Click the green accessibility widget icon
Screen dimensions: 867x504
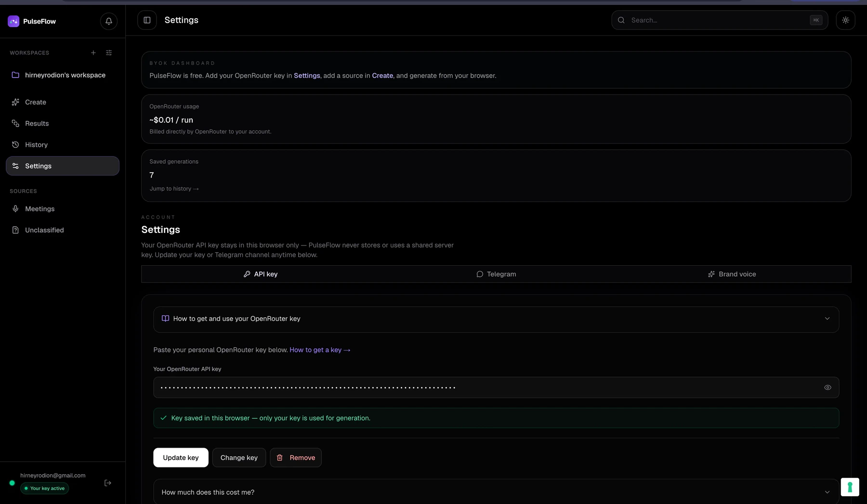[850, 487]
